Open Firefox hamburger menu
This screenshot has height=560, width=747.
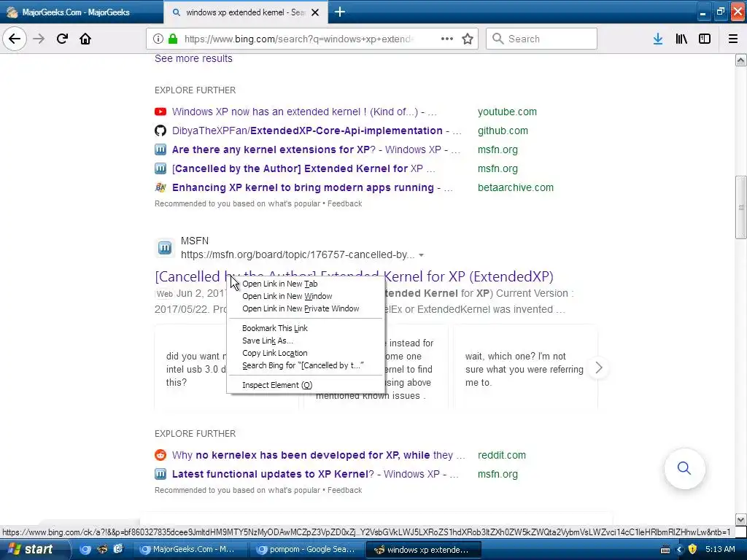733,39
